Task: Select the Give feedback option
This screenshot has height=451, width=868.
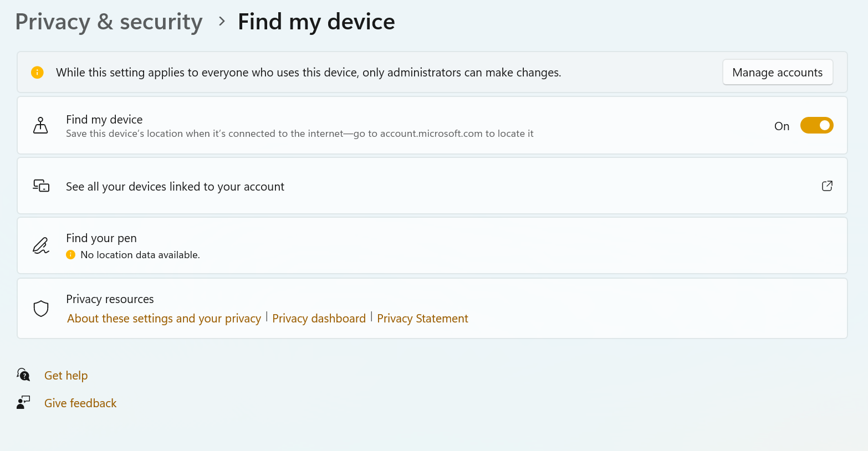Action: click(x=80, y=403)
